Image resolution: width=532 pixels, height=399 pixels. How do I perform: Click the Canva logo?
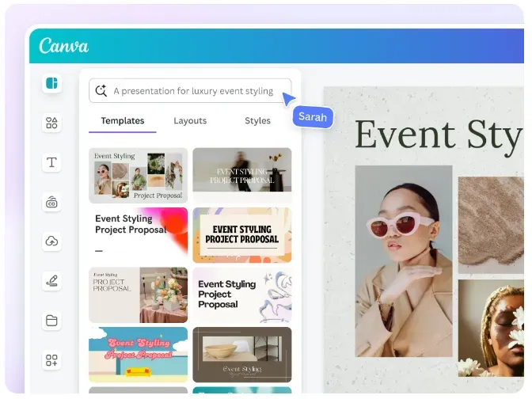(63, 46)
